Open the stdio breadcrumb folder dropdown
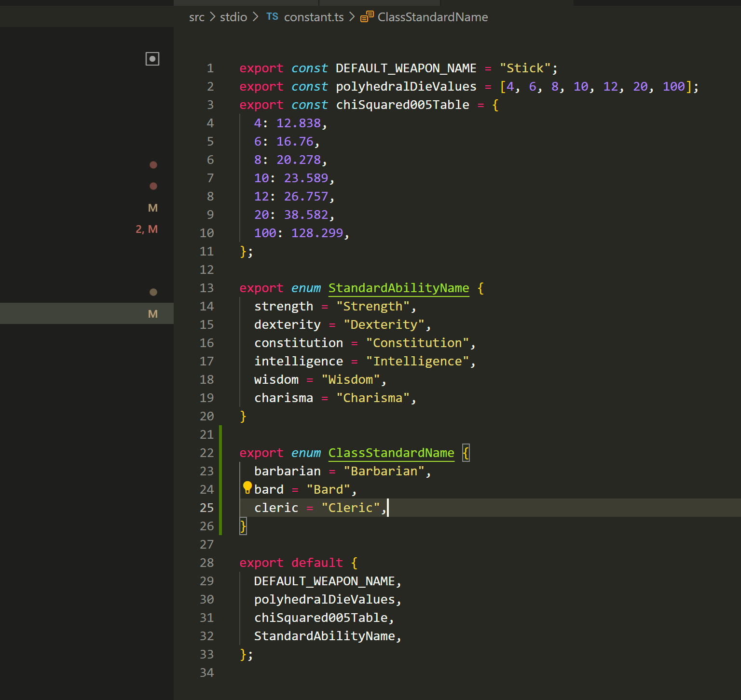The image size is (741, 700). pos(233,17)
